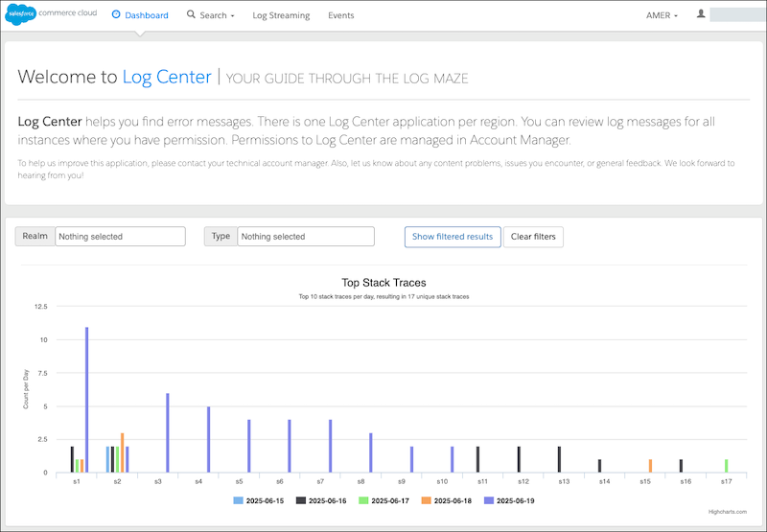Go to the Events tab
767x532 pixels.
pyautogui.click(x=341, y=15)
